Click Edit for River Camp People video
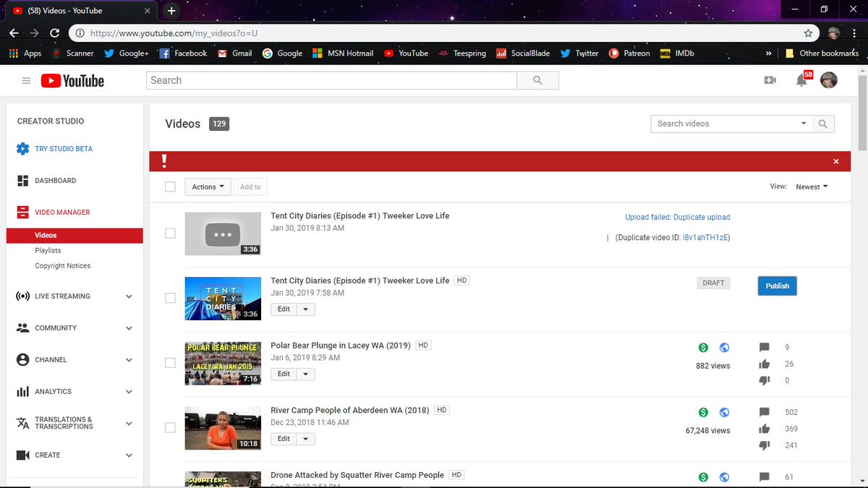Screen dimensions: 868x488 point(284,439)
